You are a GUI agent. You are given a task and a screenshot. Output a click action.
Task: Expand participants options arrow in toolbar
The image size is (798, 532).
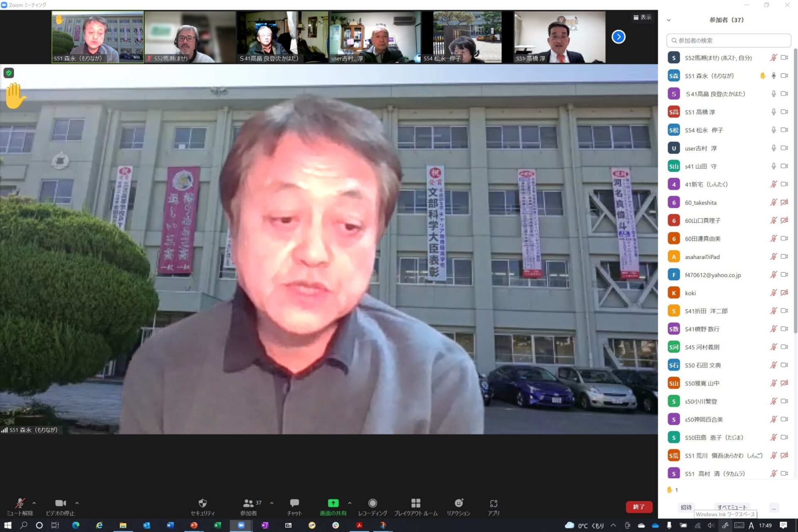[272, 503]
